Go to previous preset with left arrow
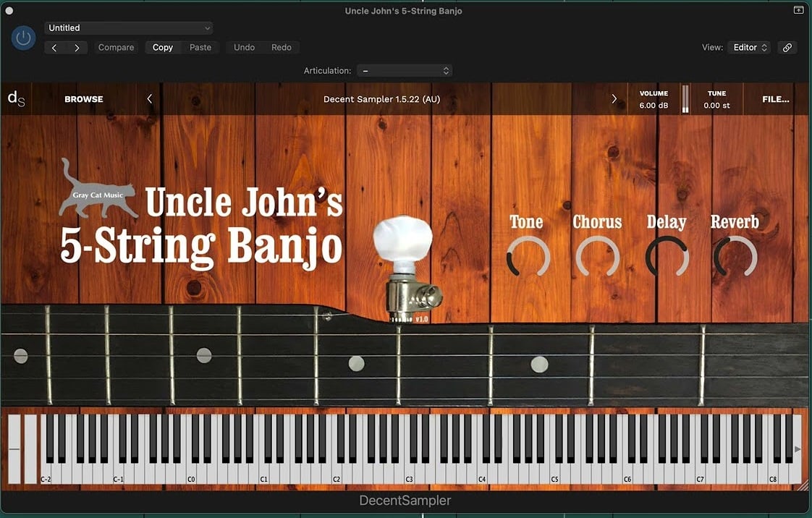The height and width of the screenshot is (518, 812). click(54, 48)
